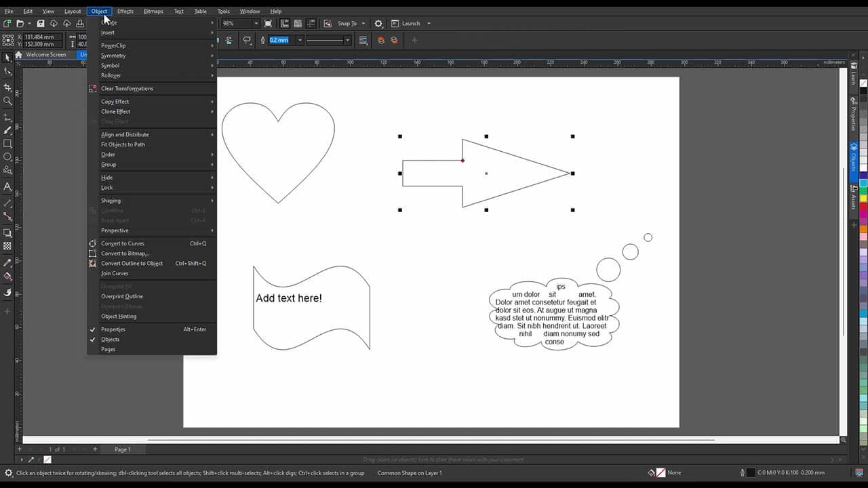The width and height of the screenshot is (868, 488).
Task: Uncheck Objects in the Object menu
Action: (x=152, y=340)
